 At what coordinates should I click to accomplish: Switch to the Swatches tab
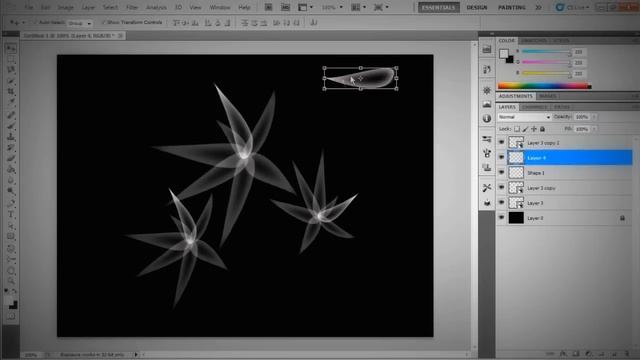[534, 41]
